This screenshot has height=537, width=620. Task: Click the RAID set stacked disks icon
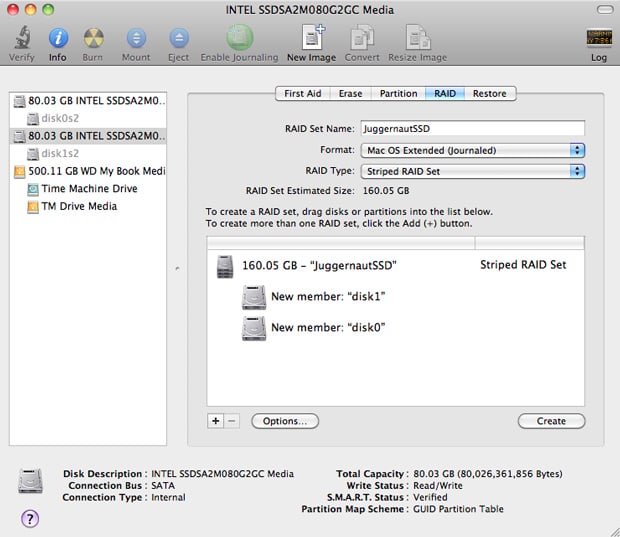pyautogui.click(x=225, y=266)
